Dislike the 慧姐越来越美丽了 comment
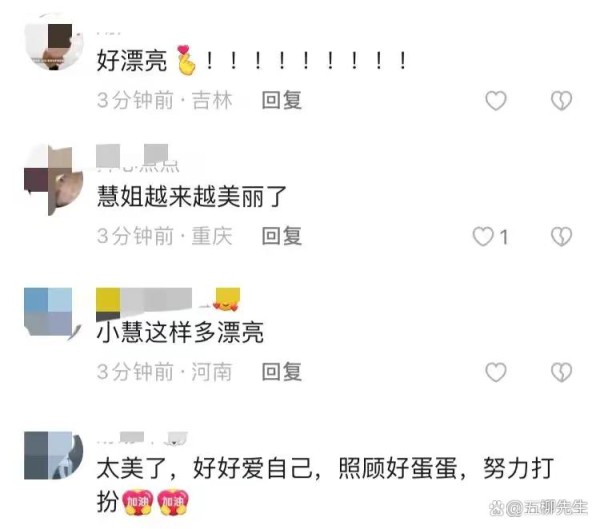Screen dimensions: 600x529 561,236
